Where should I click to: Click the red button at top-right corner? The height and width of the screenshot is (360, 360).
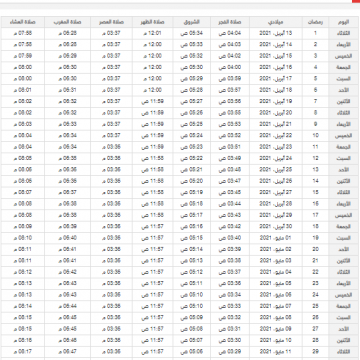tap(356, 1)
